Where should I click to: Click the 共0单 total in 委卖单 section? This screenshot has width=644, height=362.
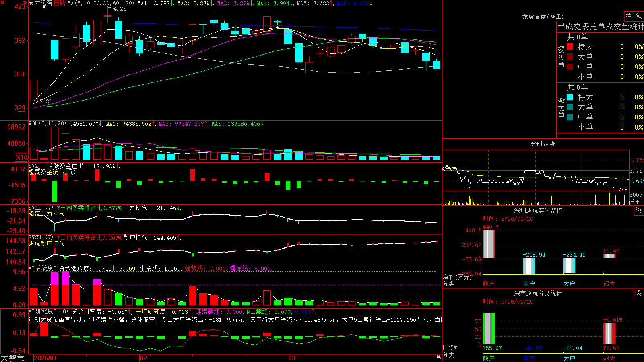[x=577, y=87]
